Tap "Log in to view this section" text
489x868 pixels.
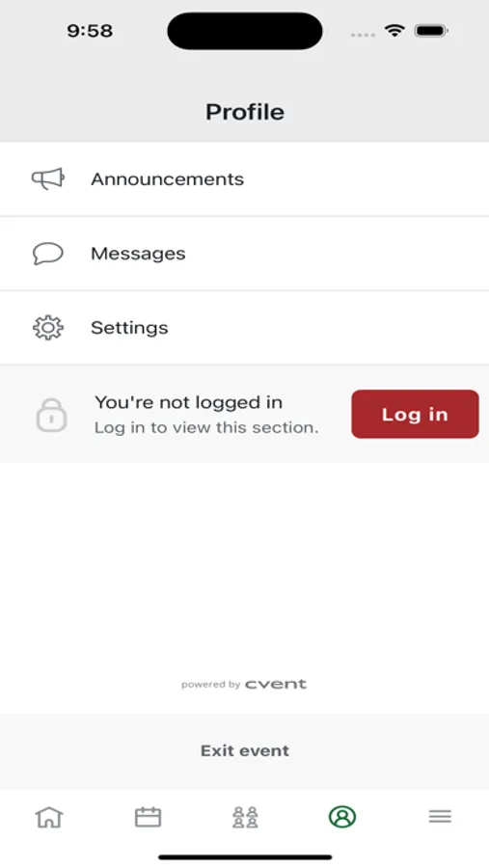click(206, 428)
